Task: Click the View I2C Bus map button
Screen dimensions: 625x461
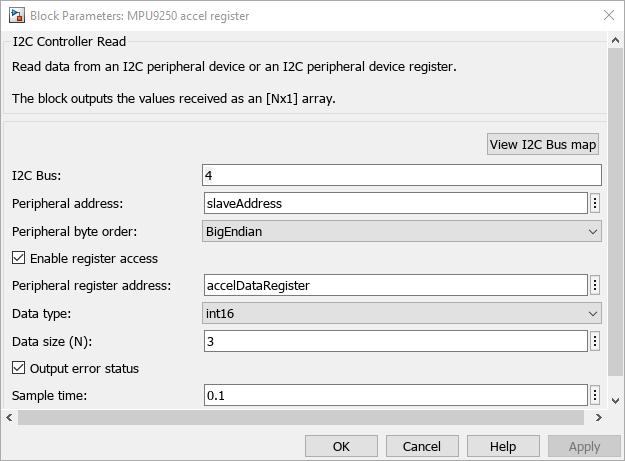Action: (542, 144)
